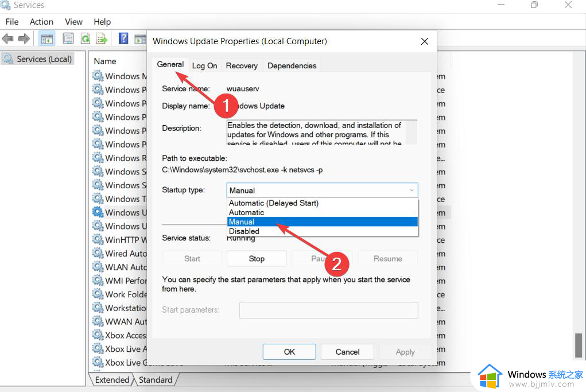Click the gear icon beside Windows R
Viewport: 586px width, 392px height.
tap(98, 158)
